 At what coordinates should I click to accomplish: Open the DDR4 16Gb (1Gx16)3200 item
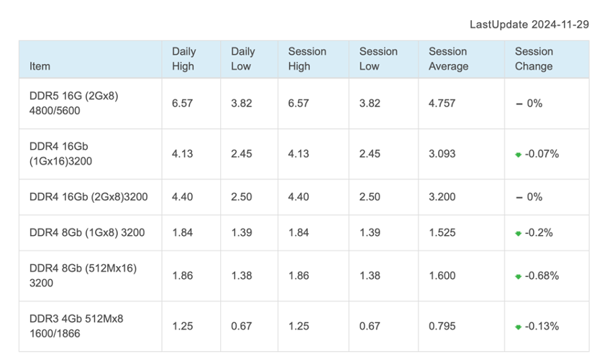pyautogui.click(x=61, y=154)
